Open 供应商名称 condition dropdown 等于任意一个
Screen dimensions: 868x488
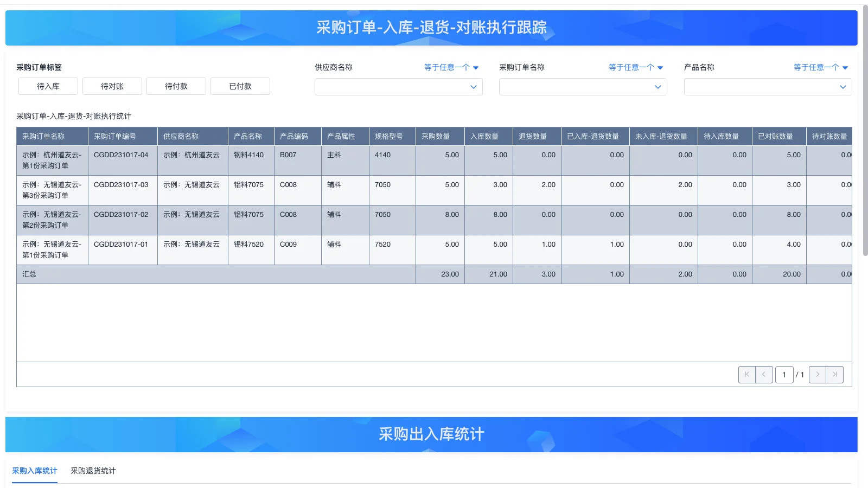coord(451,67)
